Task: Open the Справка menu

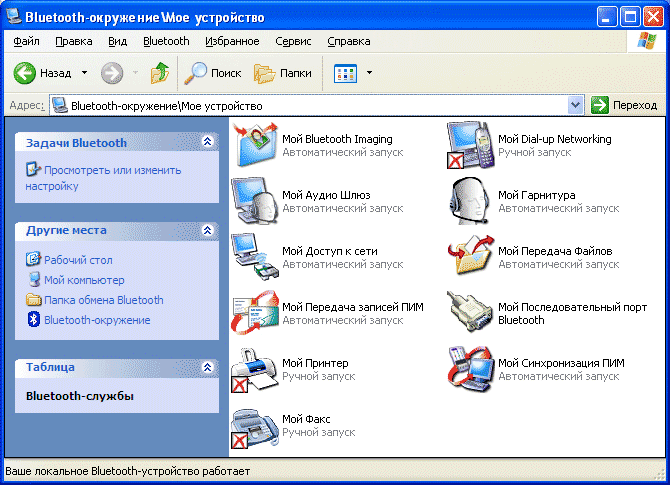Action: [x=349, y=41]
